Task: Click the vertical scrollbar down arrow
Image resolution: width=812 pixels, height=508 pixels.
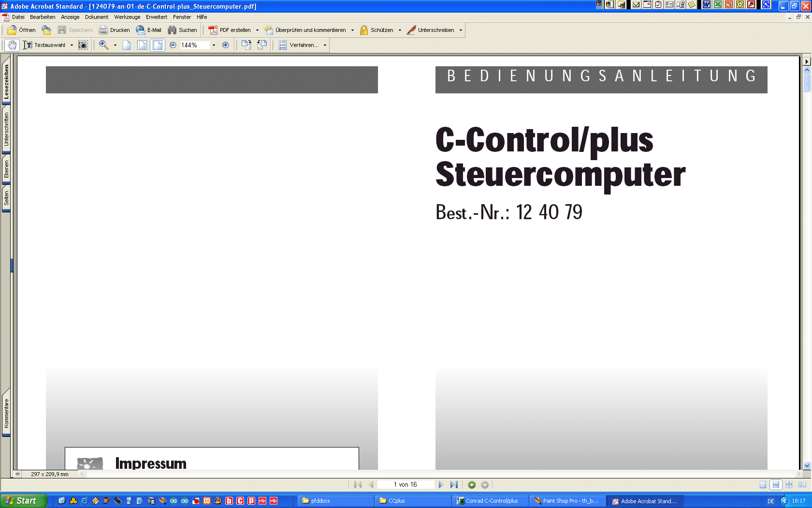Action: click(x=807, y=465)
